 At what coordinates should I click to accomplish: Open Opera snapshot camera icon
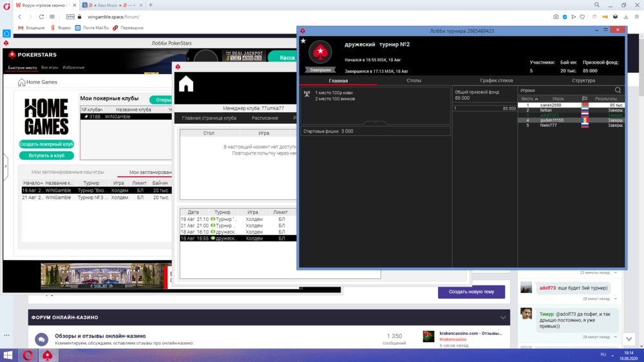[x=556, y=17]
